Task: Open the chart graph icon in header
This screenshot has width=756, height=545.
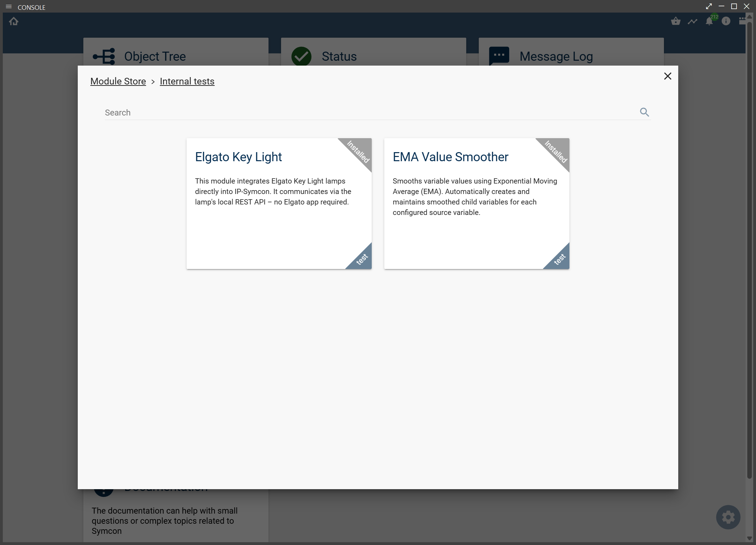Action: click(x=692, y=21)
